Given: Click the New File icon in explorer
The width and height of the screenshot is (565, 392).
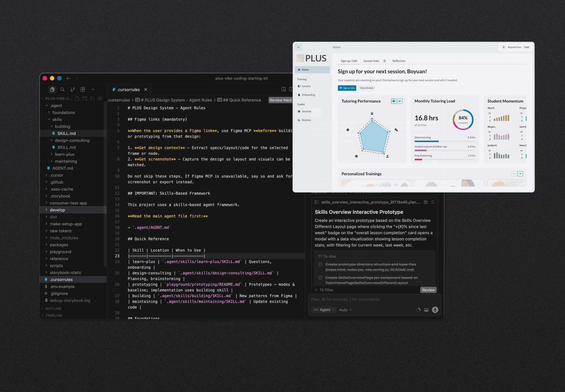Looking at the screenshot, I should point(77,99).
